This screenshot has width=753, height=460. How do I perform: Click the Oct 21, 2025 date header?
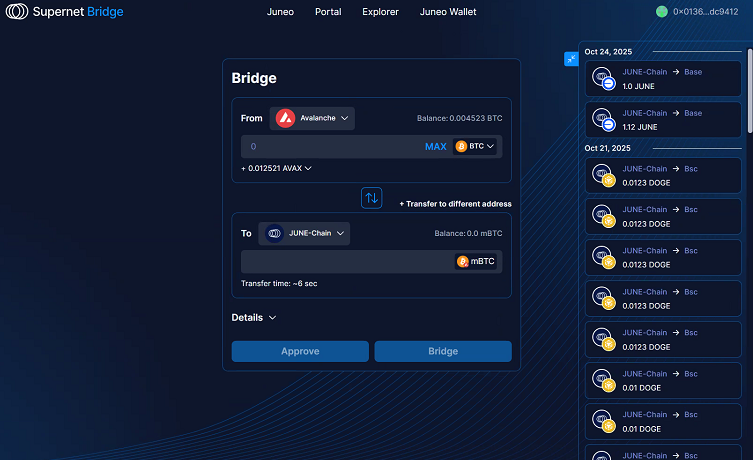607,148
